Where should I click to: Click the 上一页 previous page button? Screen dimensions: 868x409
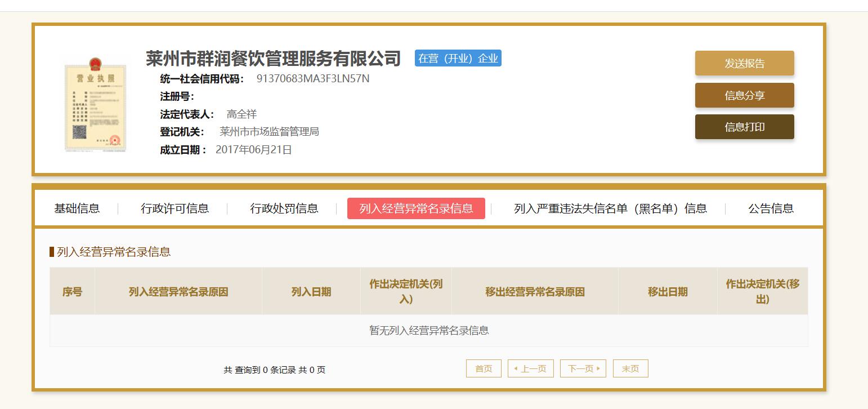[x=531, y=368]
